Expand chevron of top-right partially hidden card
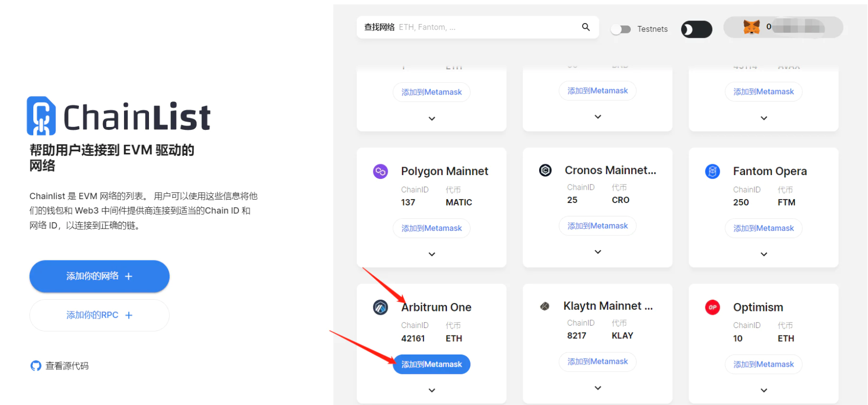This screenshot has height=405, width=868. 764,118
